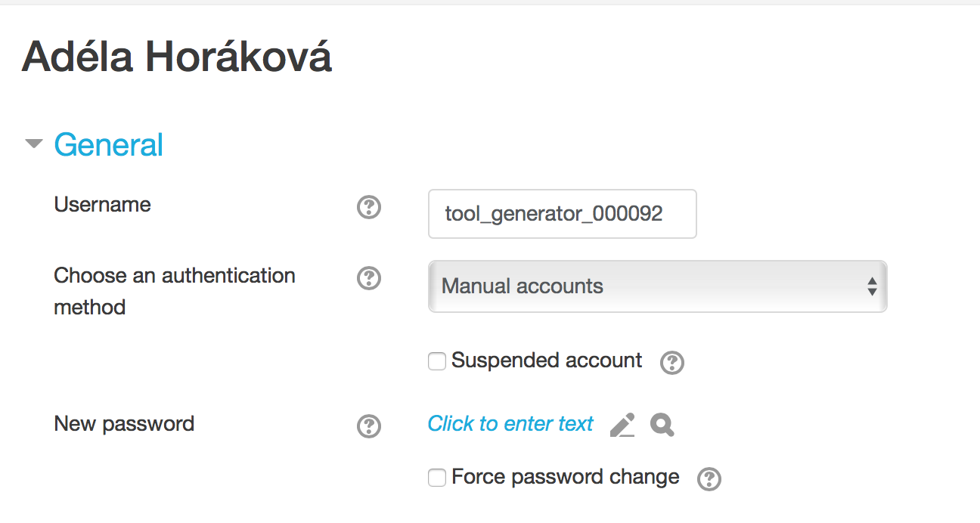This screenshot has height=523, width=980.
Task: Enable the Suspended account checkbox
Action: pyautogui.click(x=437, y=361)
